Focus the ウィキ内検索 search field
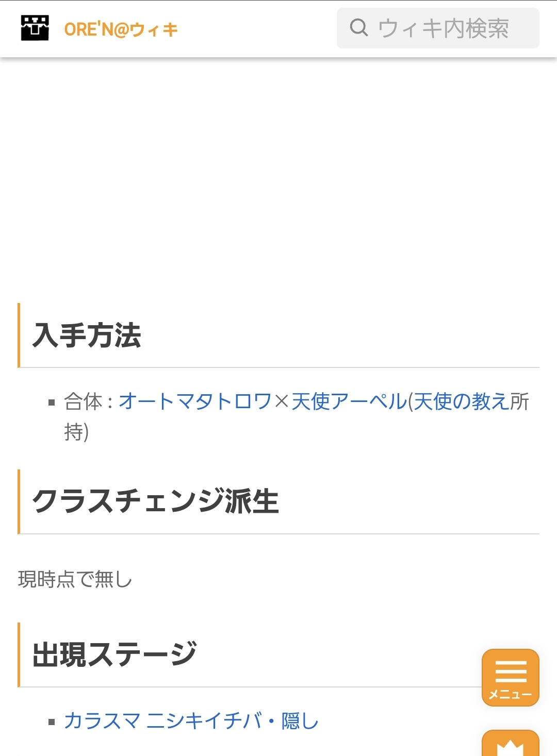Image resolution: width=557 pixels, height=756 pixels. (444, 28)
